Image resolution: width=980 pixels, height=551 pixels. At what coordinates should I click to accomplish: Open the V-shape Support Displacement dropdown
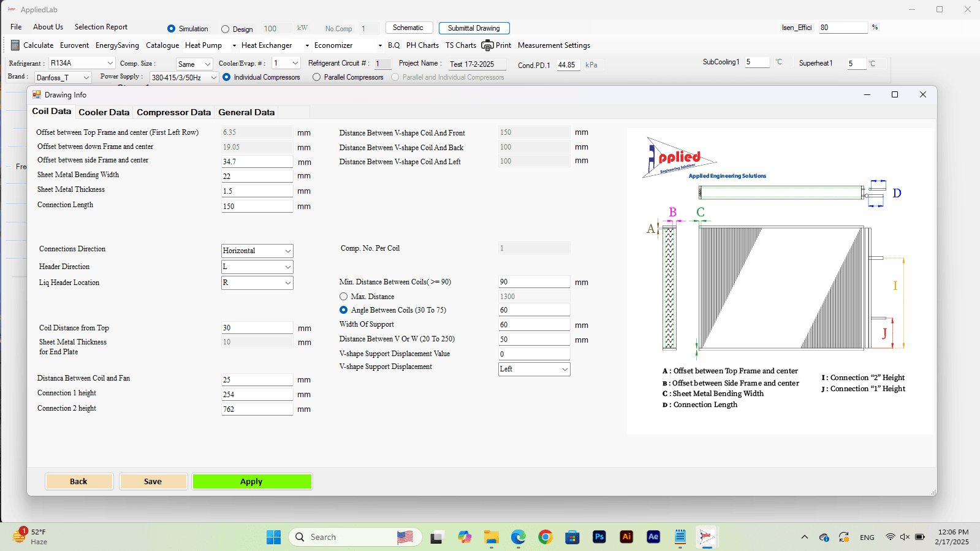[534, 369]
